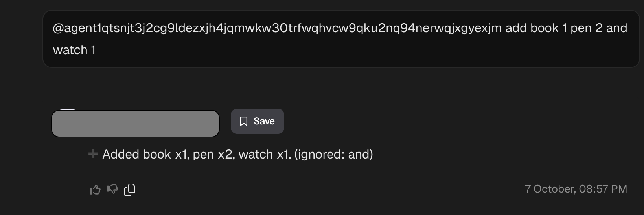The width and height of the screenshot is (644, 215).
Task: Click "pen x2" in the response
Action: point(213,155)
